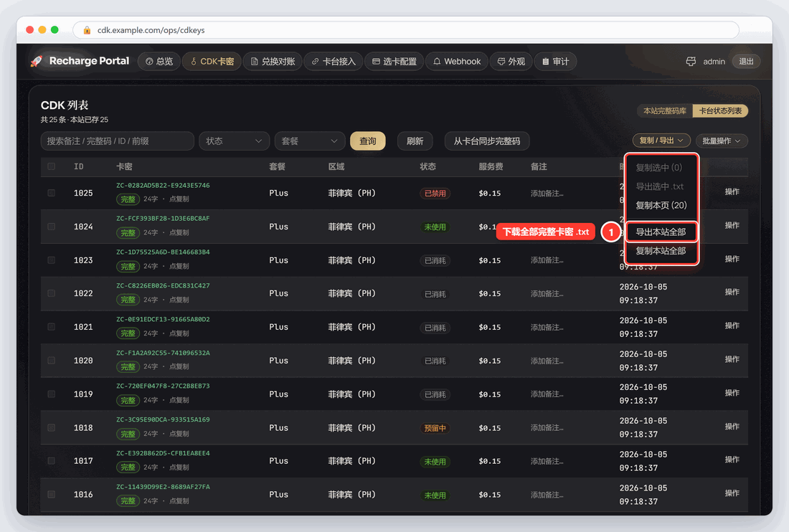Click 从卡台同步完整码 button
The width and height of the screenshot is (789, 532).
click(x=487, y=141)
